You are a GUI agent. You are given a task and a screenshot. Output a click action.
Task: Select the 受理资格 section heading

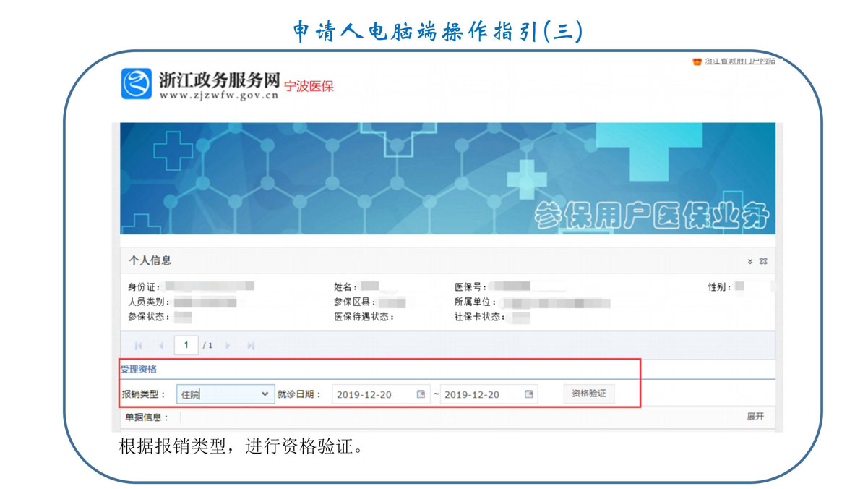tap(138, 369)
